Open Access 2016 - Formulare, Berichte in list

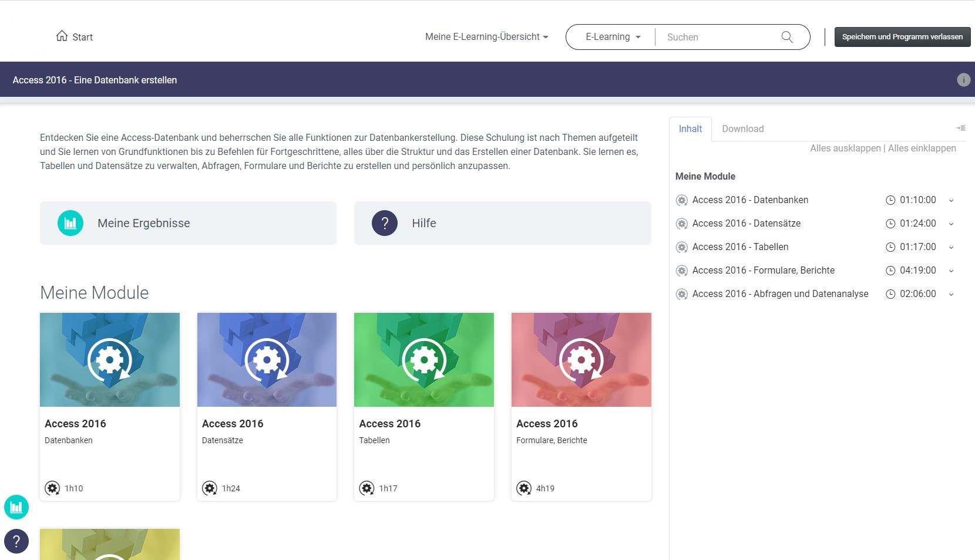[763, 271]
